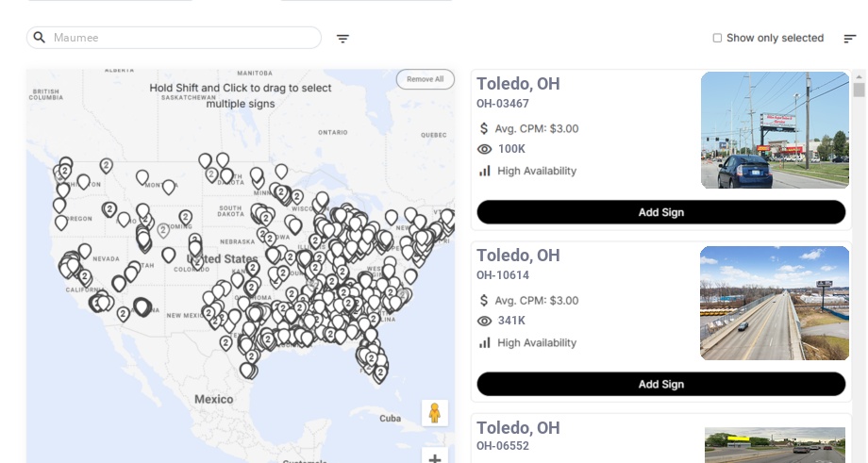The height and width of the screenshot is (463, 868).
Task: Open the Toledo, OH OH-06552 listing title
Action: tap(518, 428)
